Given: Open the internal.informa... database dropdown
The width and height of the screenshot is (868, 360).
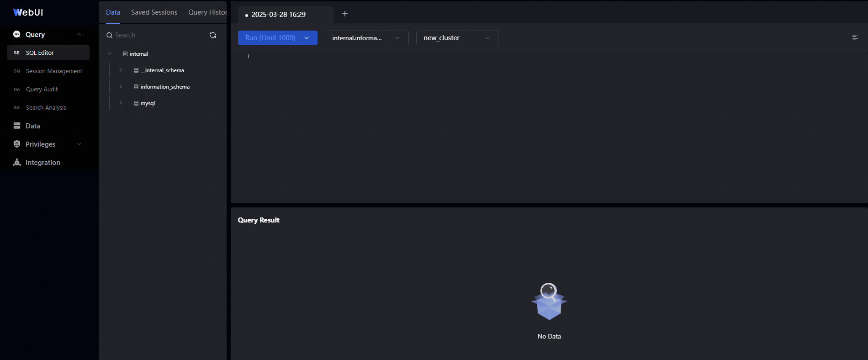Looking at the screenshot, I should [366, 38].
